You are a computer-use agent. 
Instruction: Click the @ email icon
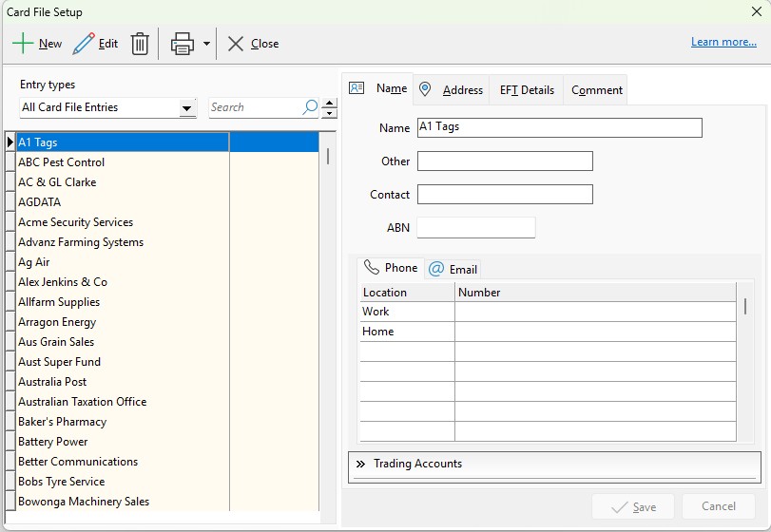point(436,269)
